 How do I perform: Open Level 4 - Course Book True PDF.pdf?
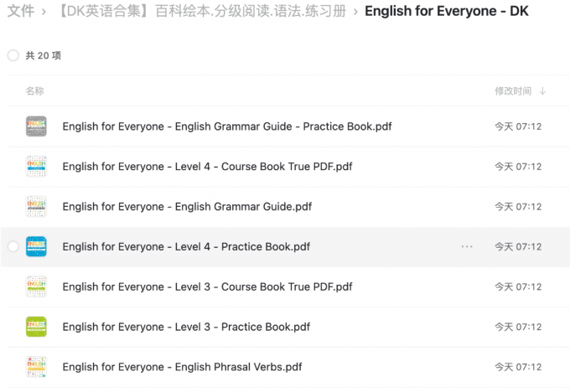(x=207, y=167)
